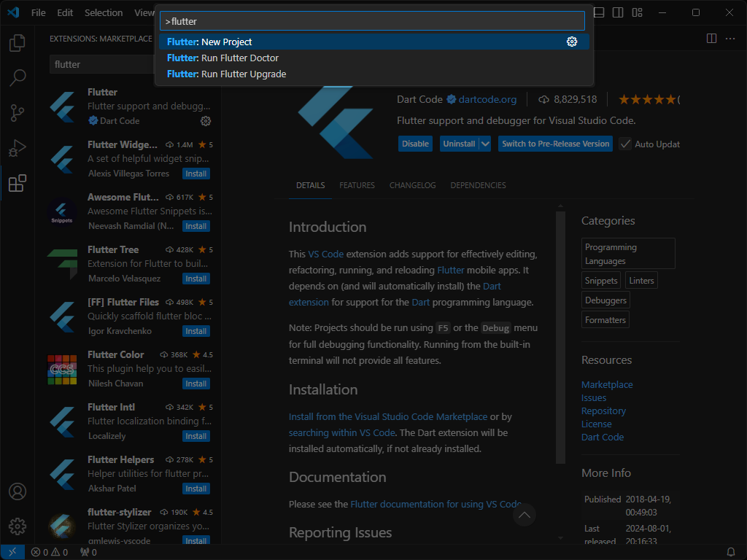This screenshot has width=747, height=560.
Task: Click the VS Code logo icon
Action: pyautogui.click(x=13, y=12)
